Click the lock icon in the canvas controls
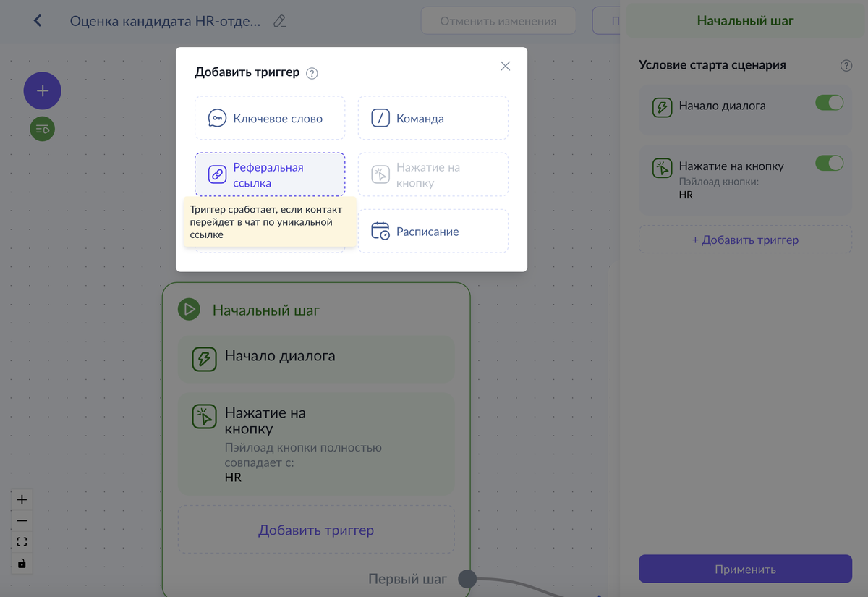 click(x=22, y=562)
